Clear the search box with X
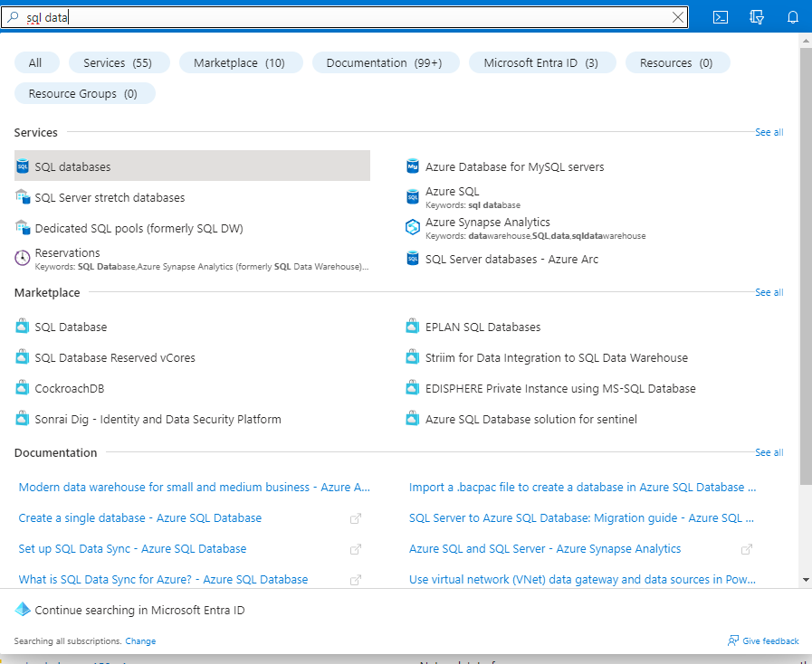 click(x=677, y=17)
